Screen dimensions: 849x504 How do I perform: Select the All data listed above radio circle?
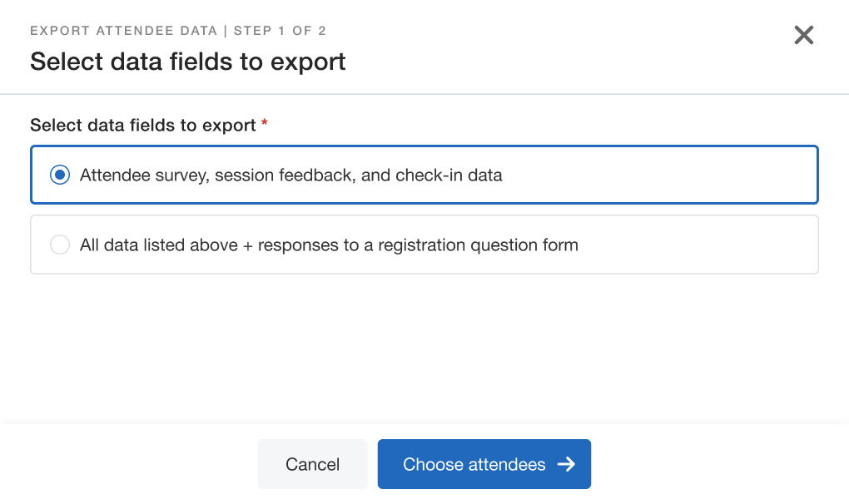click(60, 245)
